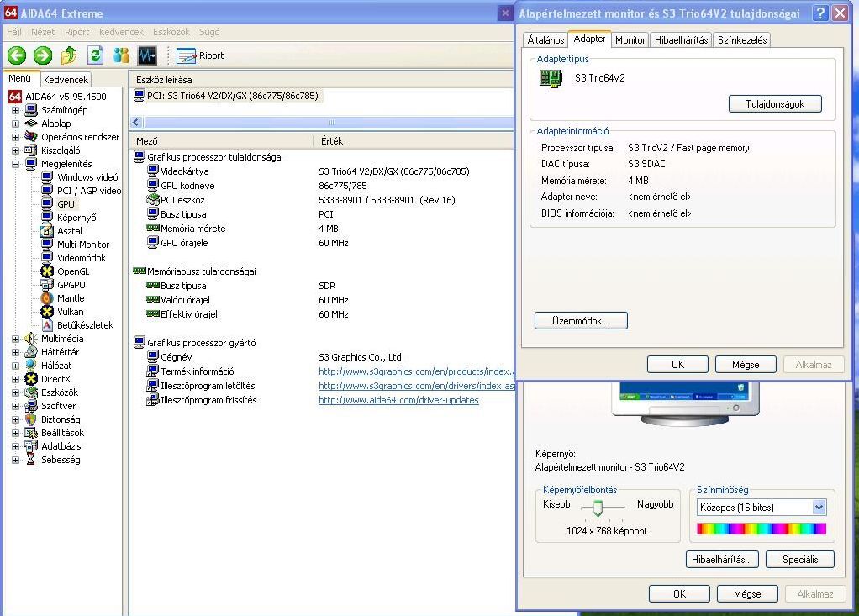Click the AIDA64 v5.95.4500 root node
This screenshot has height=616, width=859.
coord(66,97)
